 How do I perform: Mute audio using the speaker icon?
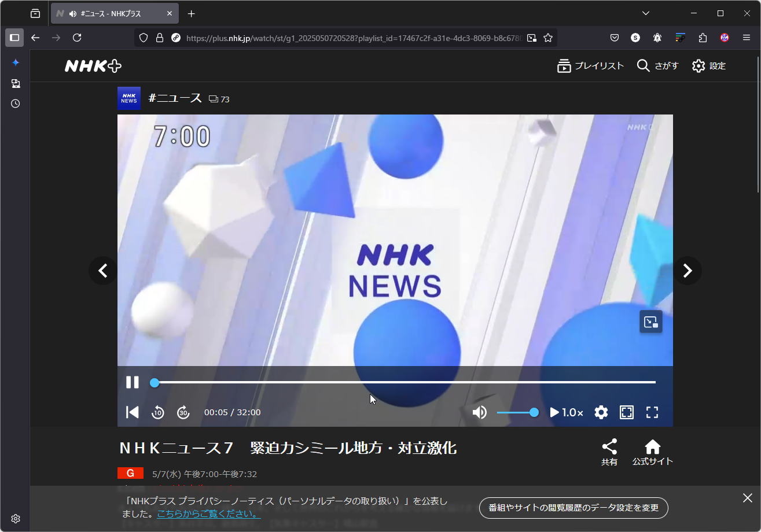coord(479,412)
